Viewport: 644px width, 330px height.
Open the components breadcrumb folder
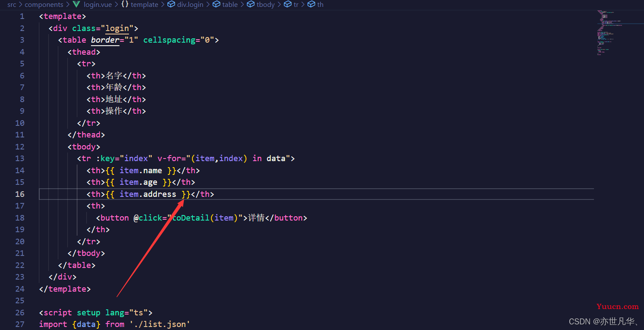pos(44,5)
